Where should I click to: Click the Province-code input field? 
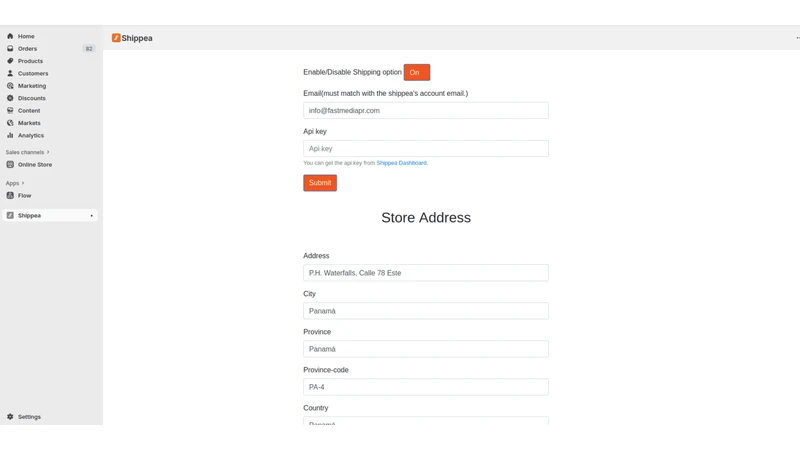(426, 387)
